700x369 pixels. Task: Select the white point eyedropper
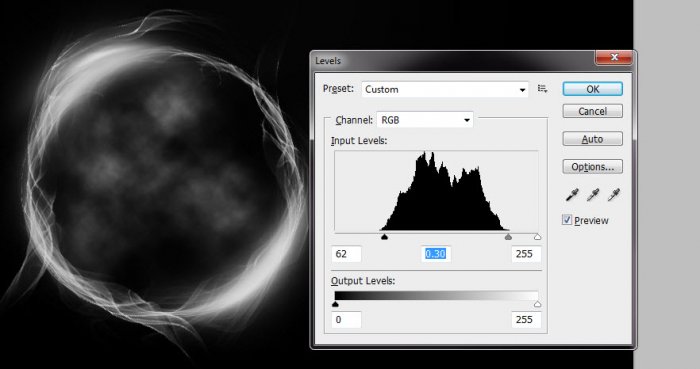point(614,195)
